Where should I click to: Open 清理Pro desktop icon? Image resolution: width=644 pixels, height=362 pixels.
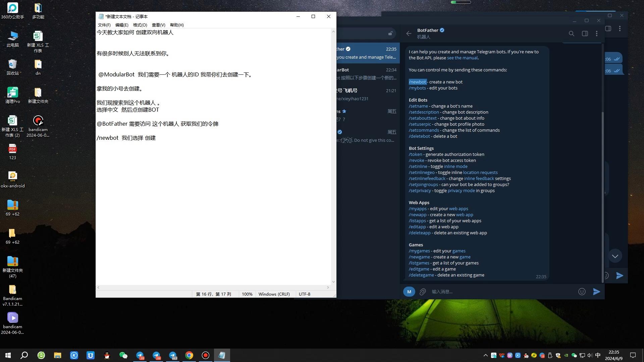click(13, 95)
